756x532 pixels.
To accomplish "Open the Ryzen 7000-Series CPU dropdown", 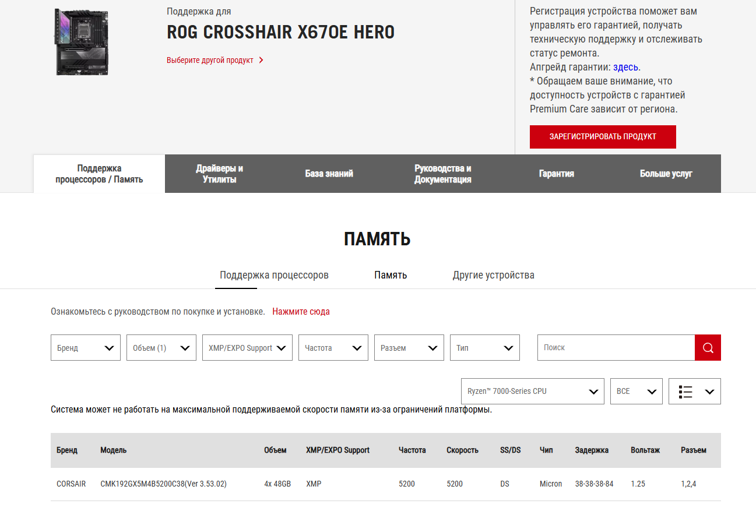I will pyautogui.click(x=533, y=392).
